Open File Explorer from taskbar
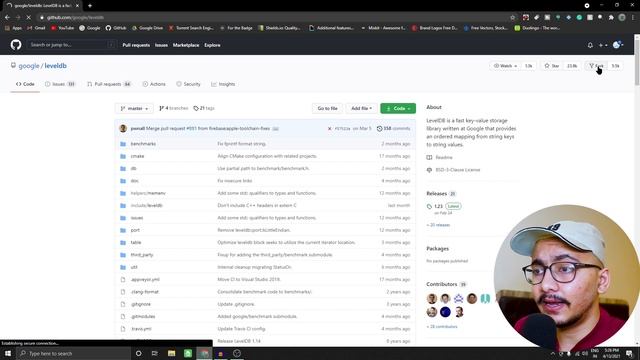This screenshot has height=360, width=640. [x=171, y=353]
